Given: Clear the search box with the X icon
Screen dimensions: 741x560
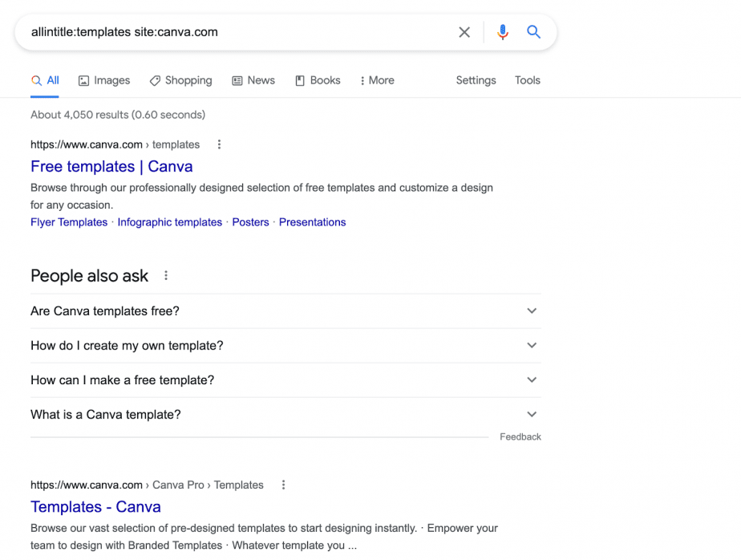Looking at the screenshot, I should point(464,32).
